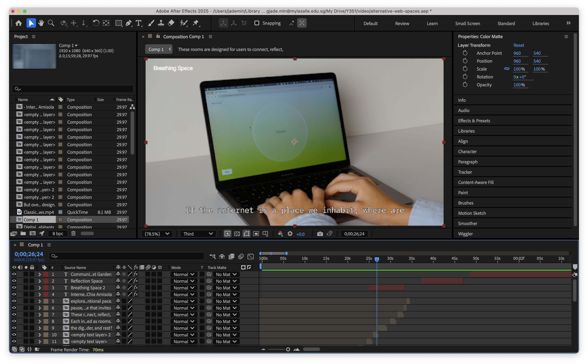
Task: Toggle visibility of the Breathing Space 2 layer
Action: (14, 288)
